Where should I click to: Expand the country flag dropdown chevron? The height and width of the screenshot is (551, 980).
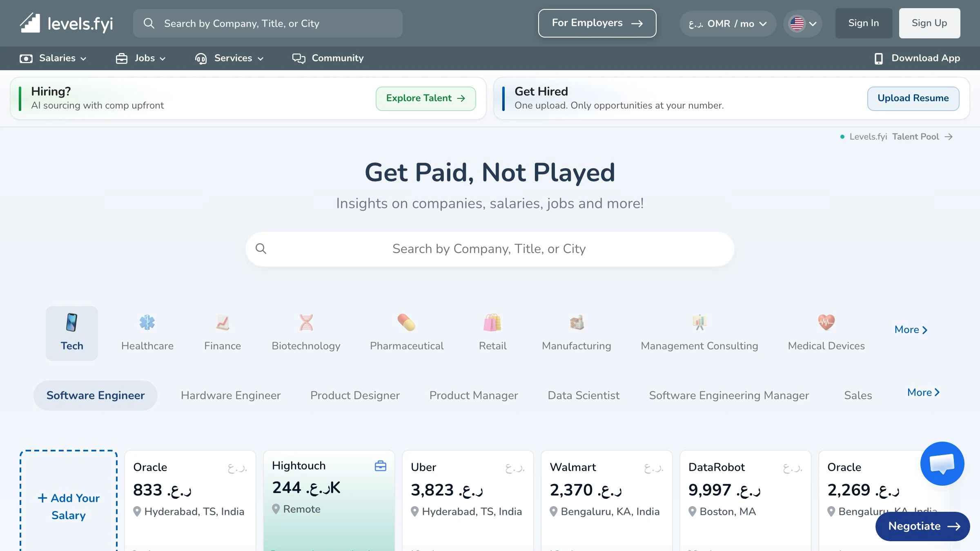coord(813,24)
